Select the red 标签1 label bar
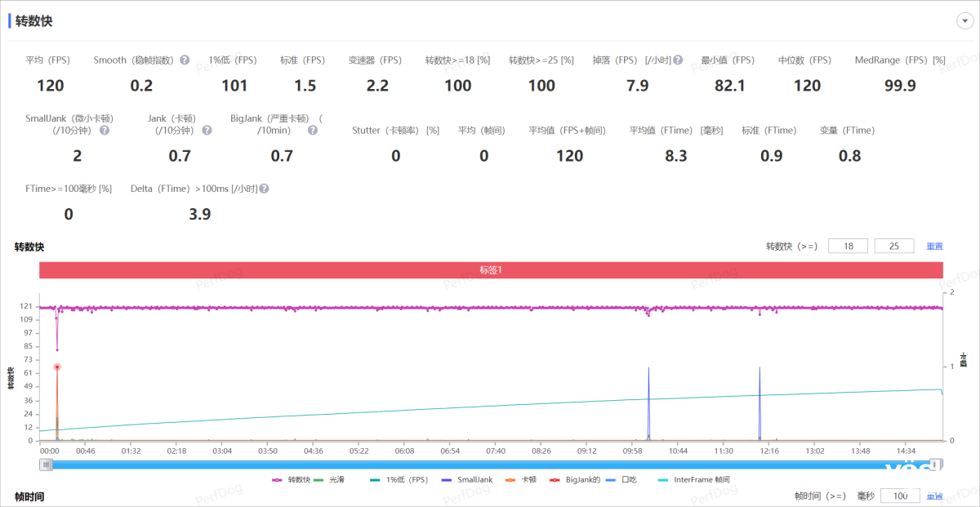Screen dimensions: 980x507 (x=491, y=270)
